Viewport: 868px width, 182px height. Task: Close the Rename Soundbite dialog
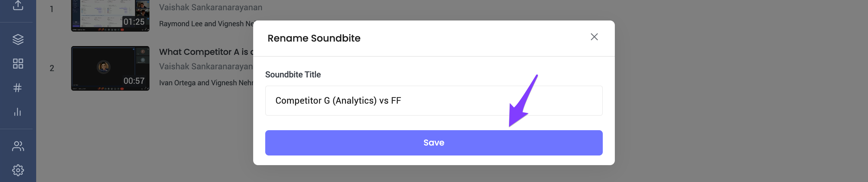click(x=594, y=37)
